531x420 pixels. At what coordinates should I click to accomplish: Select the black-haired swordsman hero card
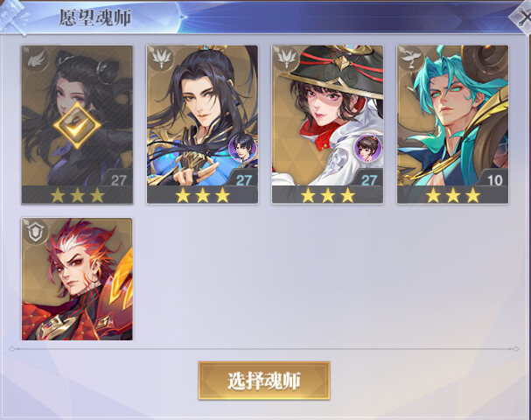[202, 124]
